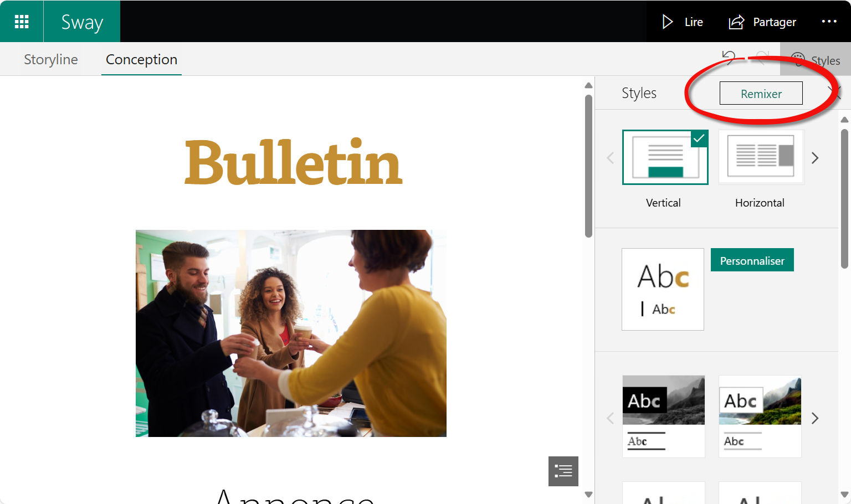Switch to the Storyline tab
This screenshot has width=851, height=504.
pyautogui.click(x=51, y=59)
